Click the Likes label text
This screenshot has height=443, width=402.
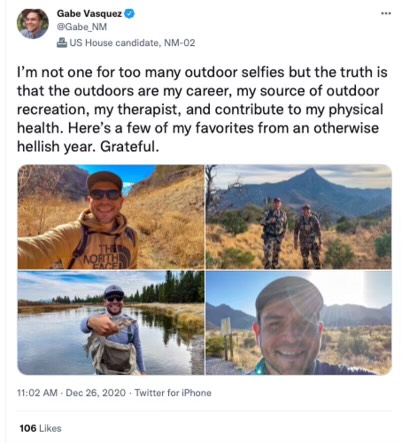[x=50, y=428]
